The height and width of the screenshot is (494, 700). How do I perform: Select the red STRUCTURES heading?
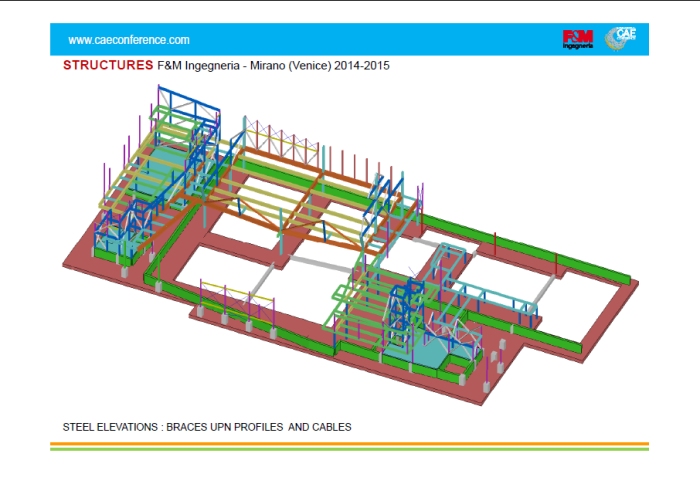[x=108, y=66]
